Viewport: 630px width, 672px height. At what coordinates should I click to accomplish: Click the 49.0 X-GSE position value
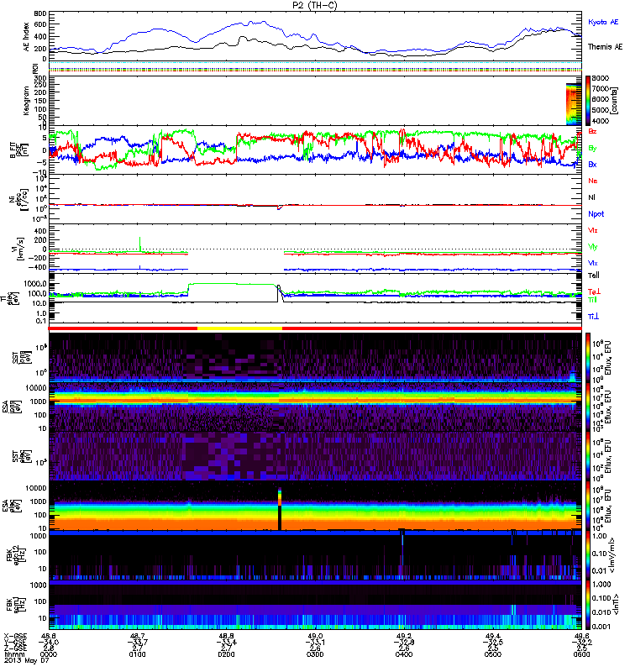point(315,637)
